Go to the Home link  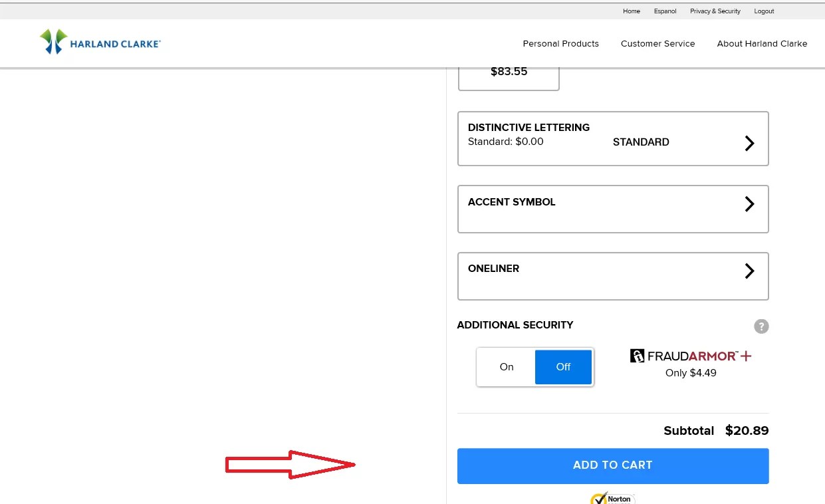click(x=632, y=11)
